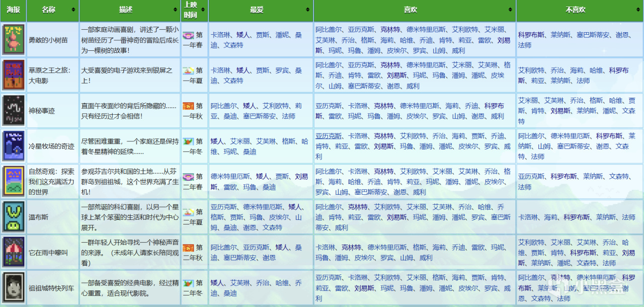Open 艾芙琳 link in 祖祖城特快列车 最爱 cell
Image resolution: width=644 pixels, height=307 pixels.
[x=239, y=283]
